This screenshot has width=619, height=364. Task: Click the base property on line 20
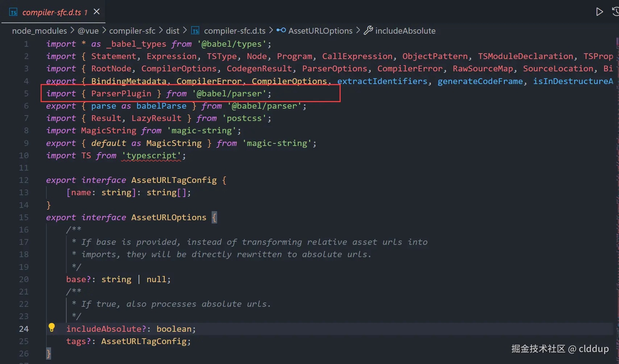coord(76,279)
